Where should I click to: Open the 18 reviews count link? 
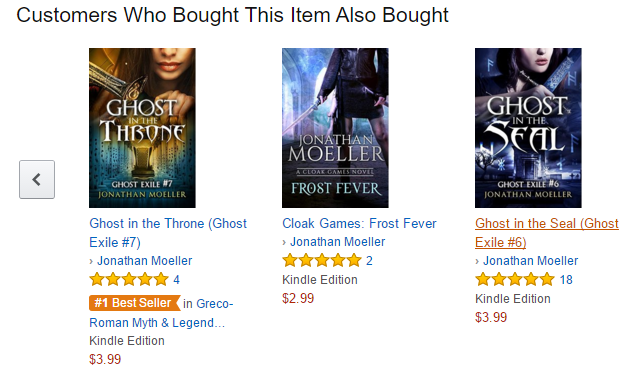click(x=566, y=280)
